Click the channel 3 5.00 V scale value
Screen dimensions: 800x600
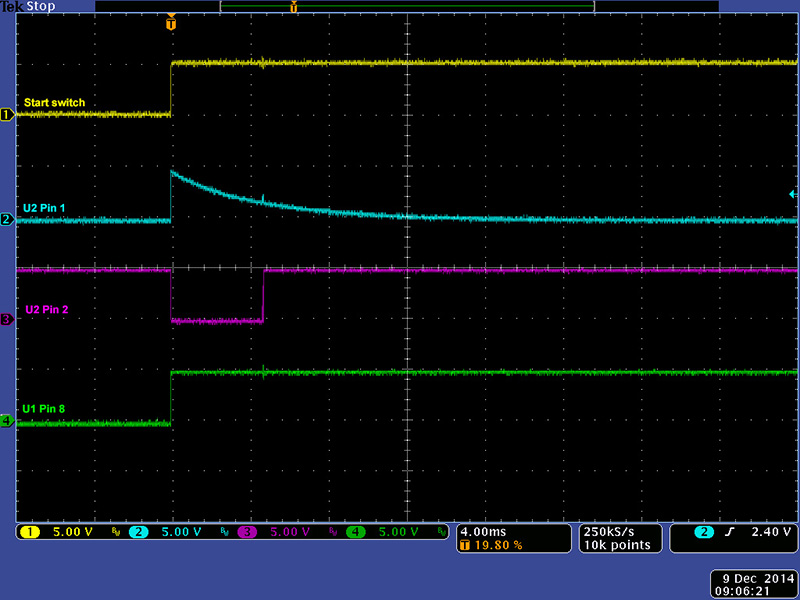tap(290, 532)
